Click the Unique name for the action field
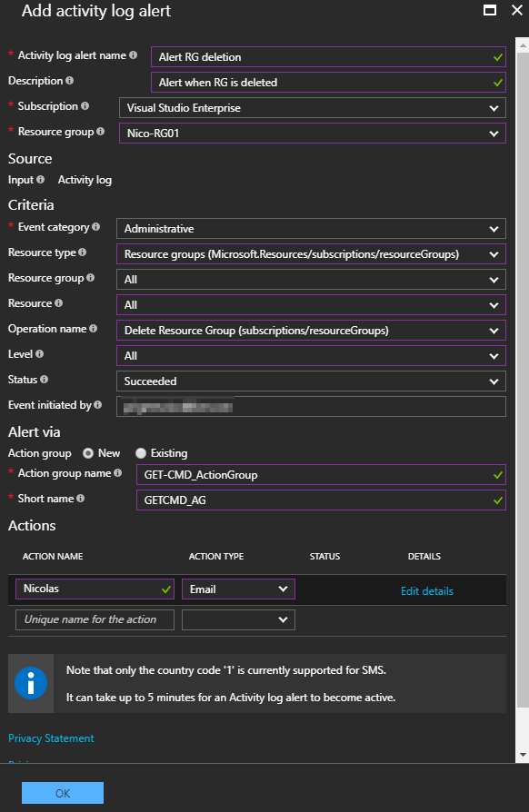This screenshot has width=529, height=812. point(95,619)
